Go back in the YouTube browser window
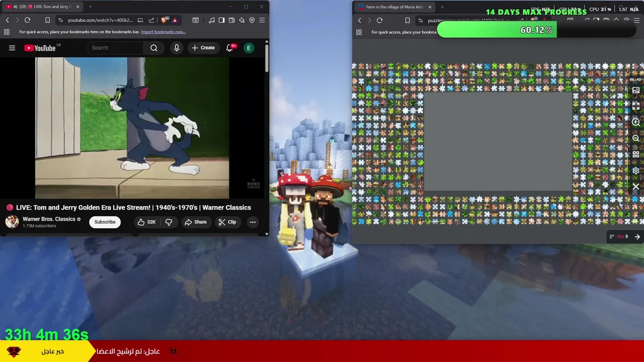 point(7,20)
